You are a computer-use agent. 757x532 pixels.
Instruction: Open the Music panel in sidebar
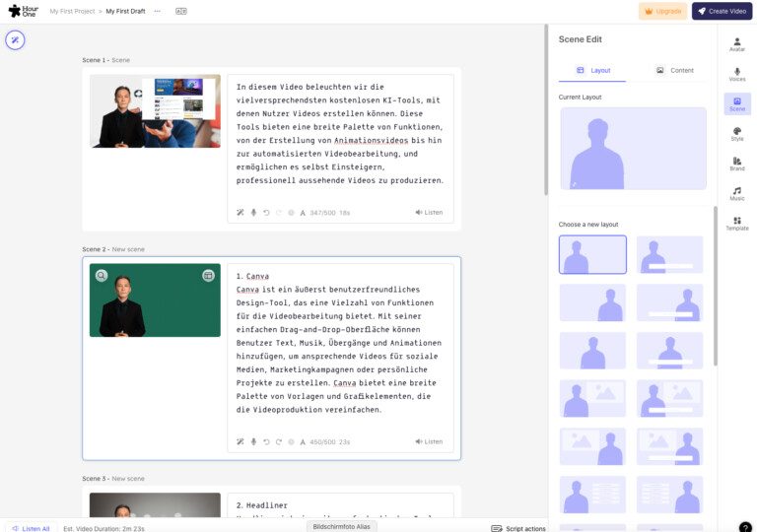736,193
